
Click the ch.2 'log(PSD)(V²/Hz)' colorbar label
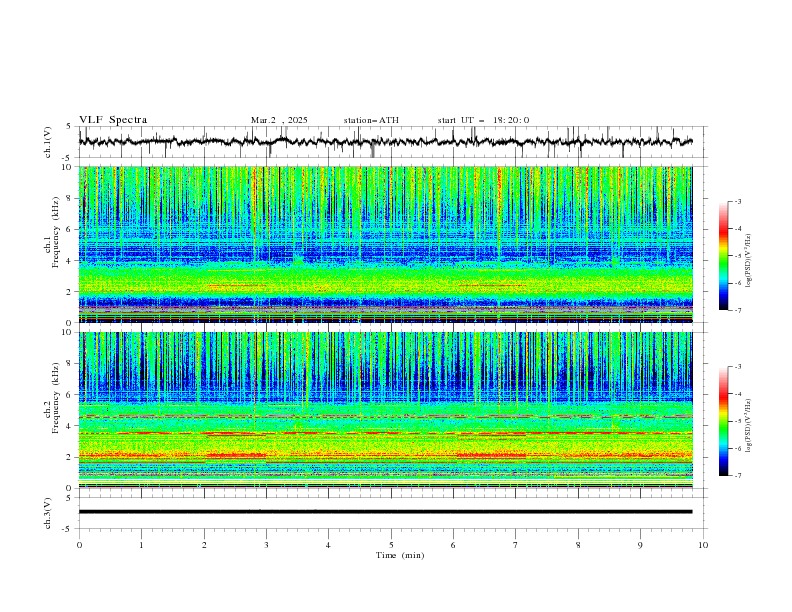pyautogui.click(x=748, y=426)
